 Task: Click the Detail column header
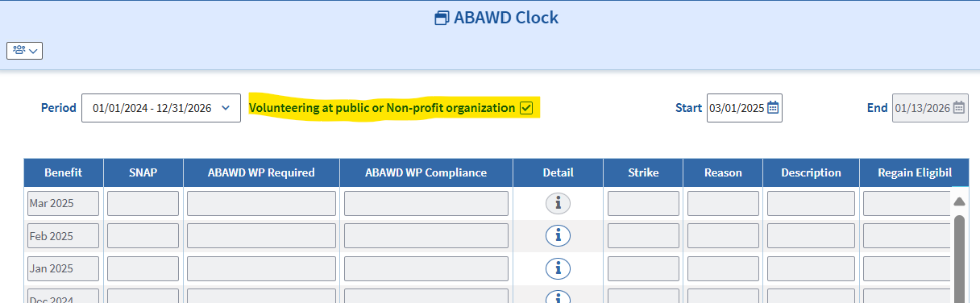click(558, 172)
